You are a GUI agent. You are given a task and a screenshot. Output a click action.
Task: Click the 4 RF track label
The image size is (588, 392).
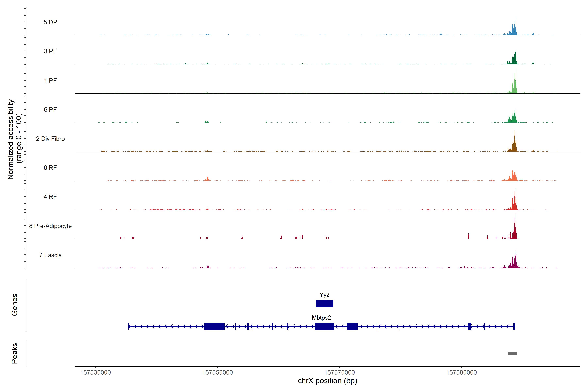tap(50, 197)
